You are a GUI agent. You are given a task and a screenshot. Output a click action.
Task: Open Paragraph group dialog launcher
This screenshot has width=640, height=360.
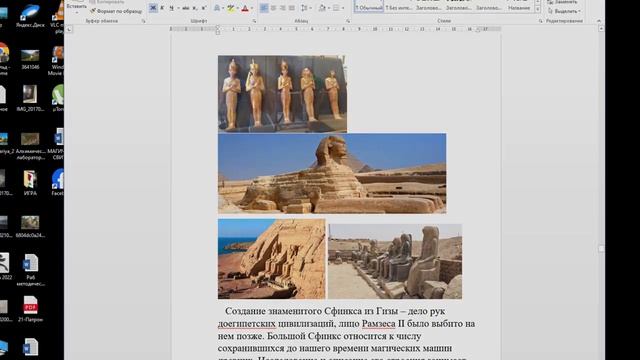tap(348, 21)
